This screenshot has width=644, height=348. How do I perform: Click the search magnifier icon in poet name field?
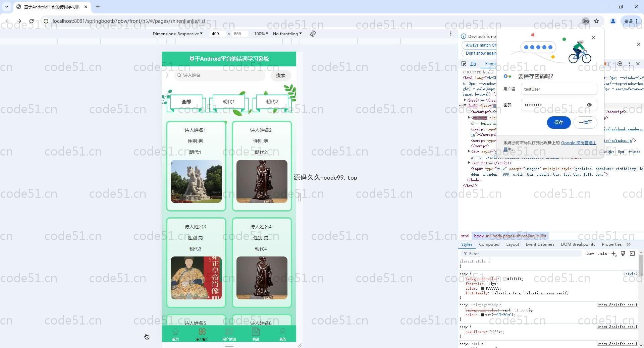179,75
